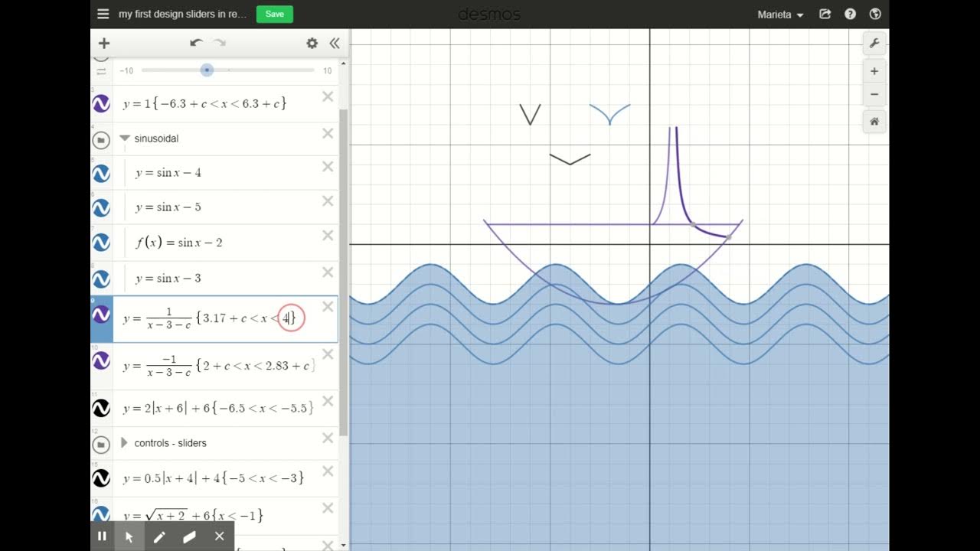Select the pen annotation tool

tap(159, 536)
